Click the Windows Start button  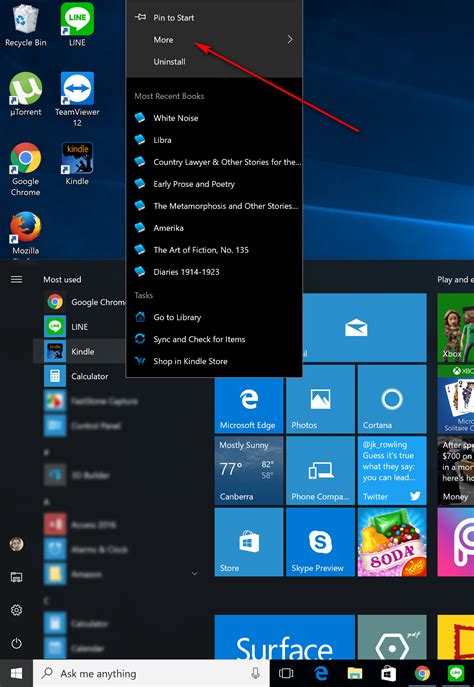[16, 673]
